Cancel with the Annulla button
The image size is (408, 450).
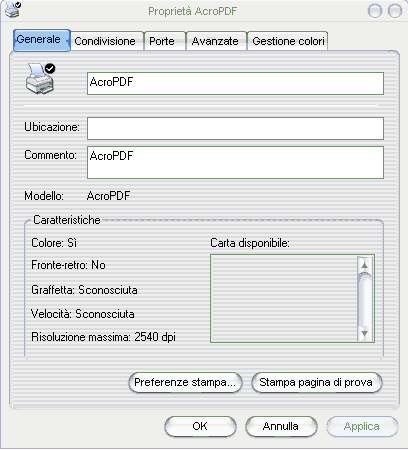[x=281, y=426]
